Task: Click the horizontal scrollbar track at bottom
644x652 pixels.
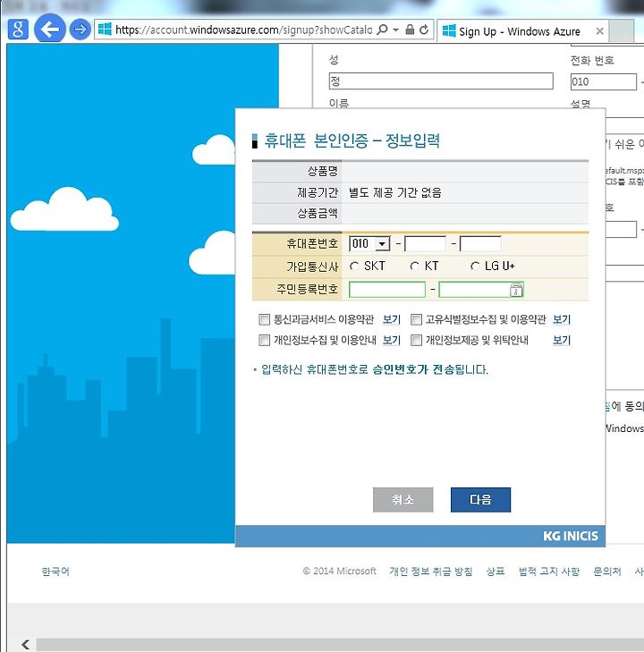Action: (340, 645)
